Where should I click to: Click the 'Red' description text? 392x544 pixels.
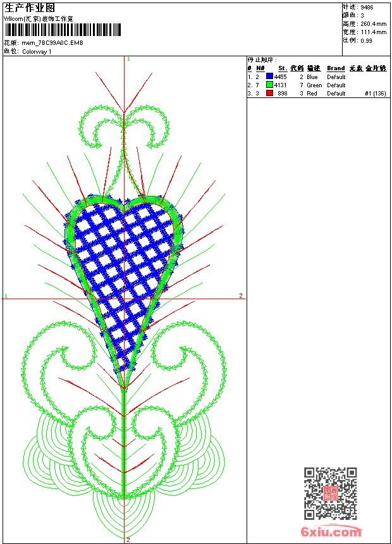pos(312,94)
